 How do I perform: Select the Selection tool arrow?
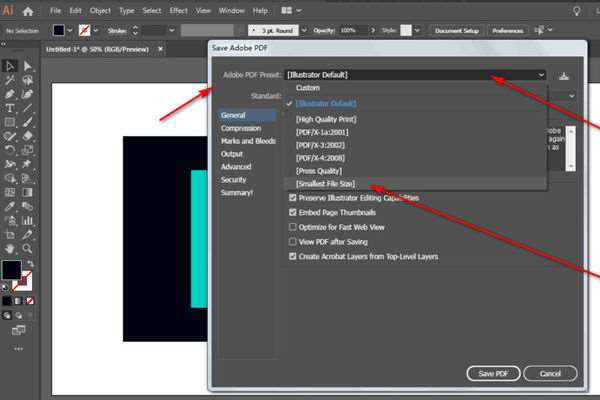10,66
